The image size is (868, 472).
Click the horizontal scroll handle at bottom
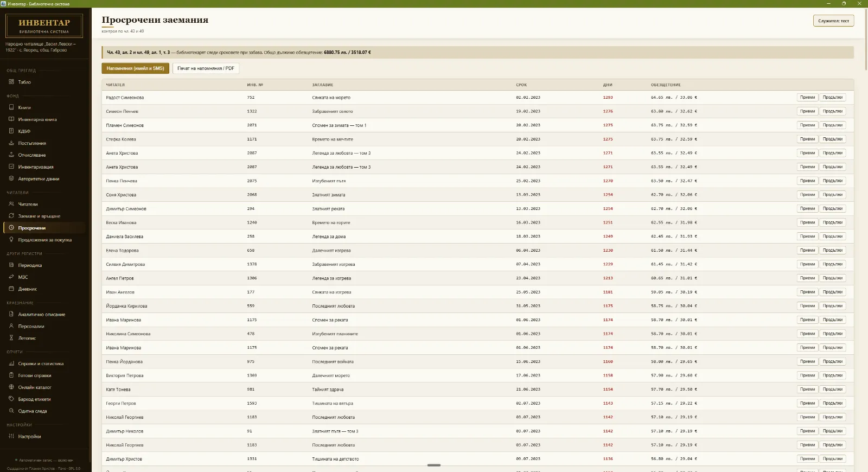pyautogui.click(x=434, y=465)
